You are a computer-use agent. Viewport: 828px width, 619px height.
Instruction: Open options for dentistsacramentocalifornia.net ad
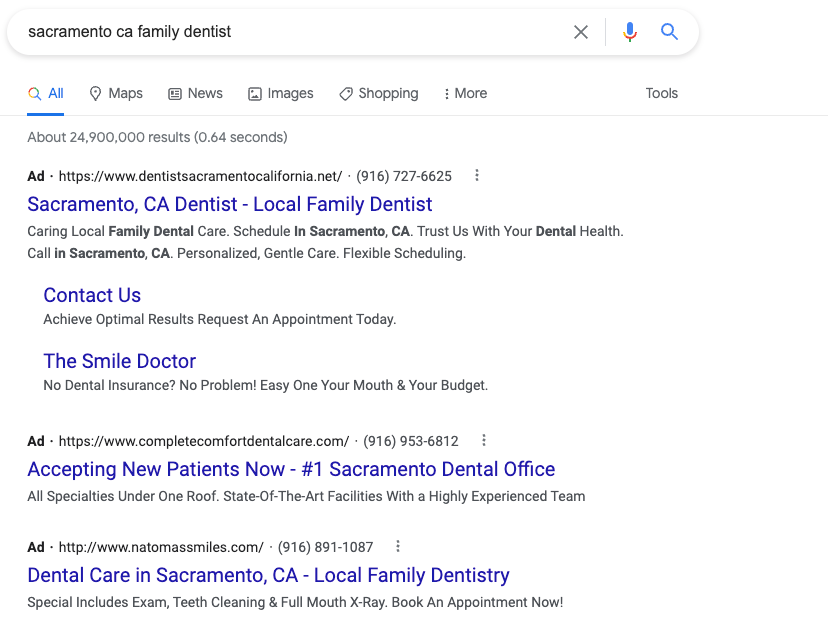pyautogui.click(x=477, y=175)
